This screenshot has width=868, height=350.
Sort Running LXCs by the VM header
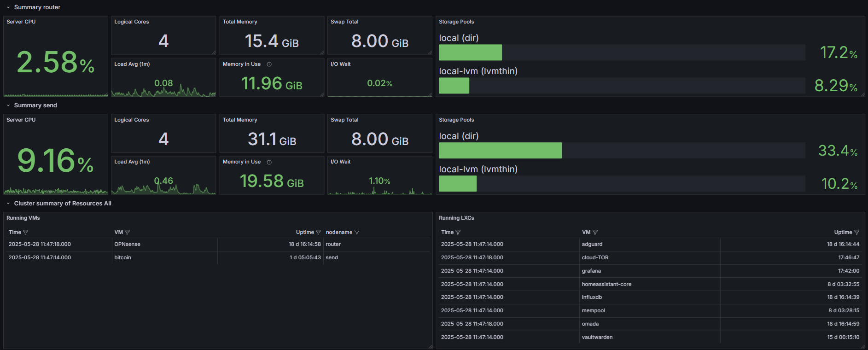coord(586,233)
